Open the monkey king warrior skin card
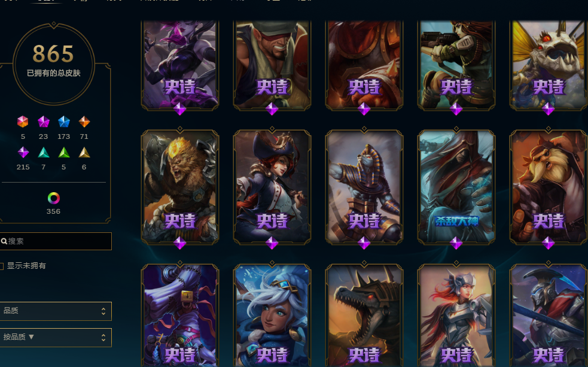The height and width of the screenshot is (367, 588). click(180, 187)
